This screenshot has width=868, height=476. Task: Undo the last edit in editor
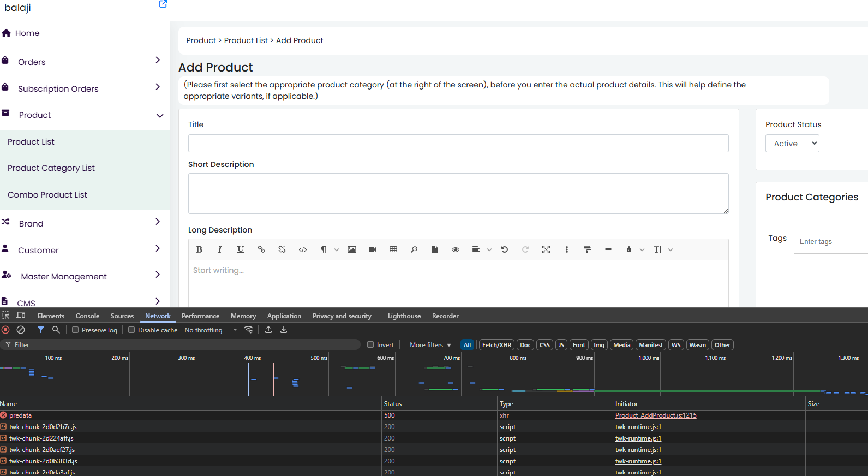(505, 249)
